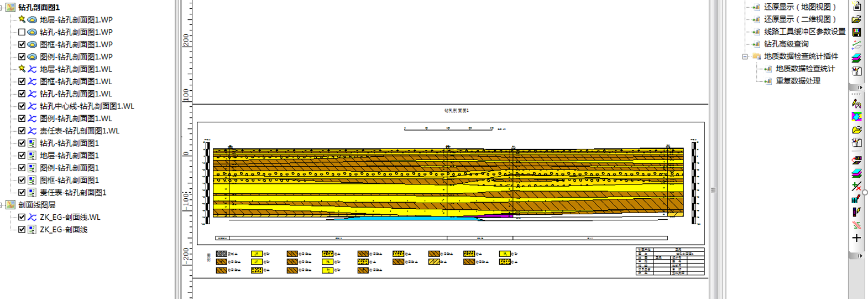This screenshot has width=868, height=299.
Task: Select 重复数据处理 plugin entry
Action: click(797, 81)
